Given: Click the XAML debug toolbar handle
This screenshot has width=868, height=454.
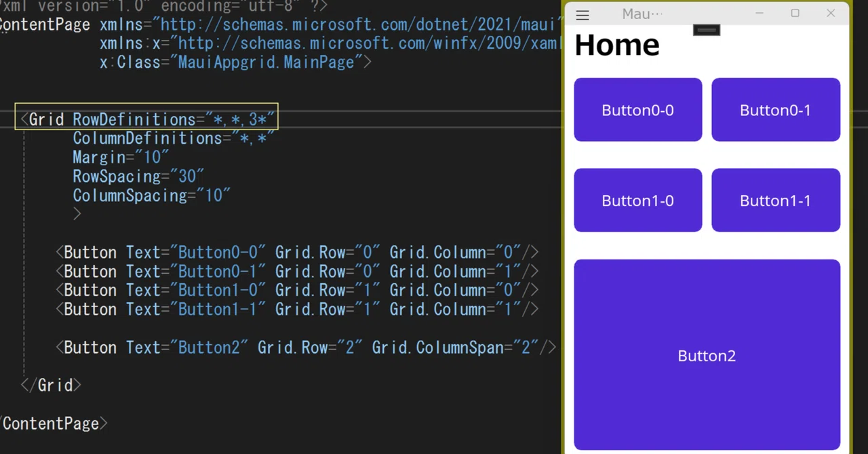Looking at the screenshot, I should pos(707,30).
